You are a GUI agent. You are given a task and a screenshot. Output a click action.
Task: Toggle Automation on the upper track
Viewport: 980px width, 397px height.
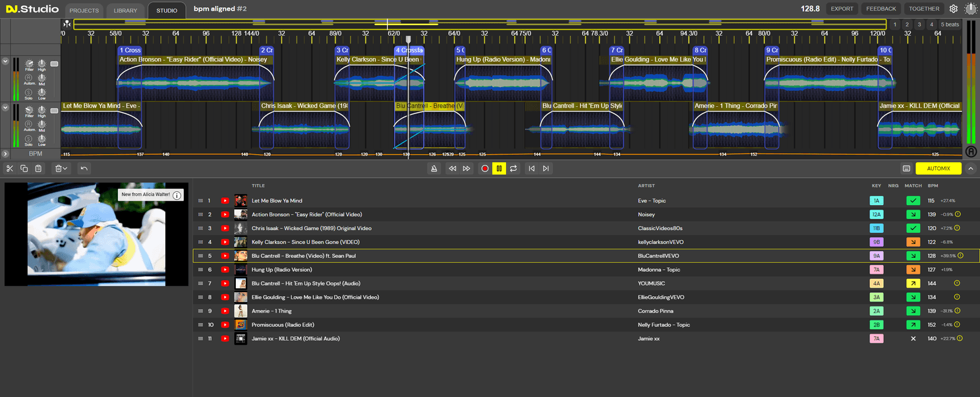30,77
